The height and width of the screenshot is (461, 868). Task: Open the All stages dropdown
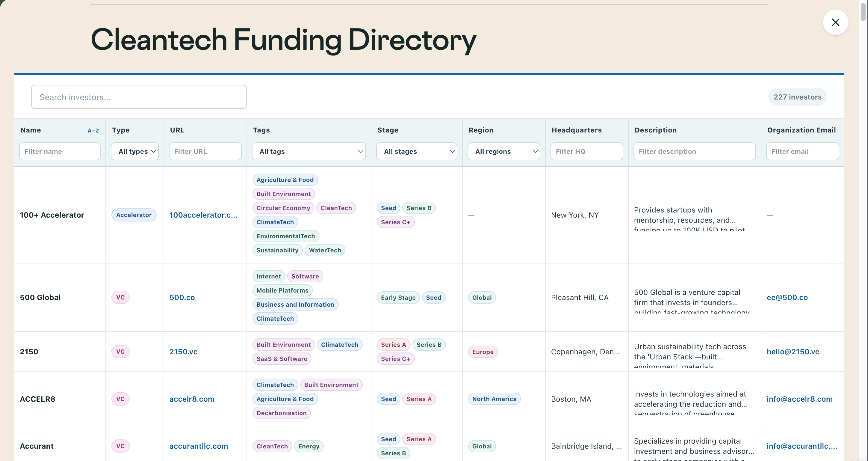416,151
